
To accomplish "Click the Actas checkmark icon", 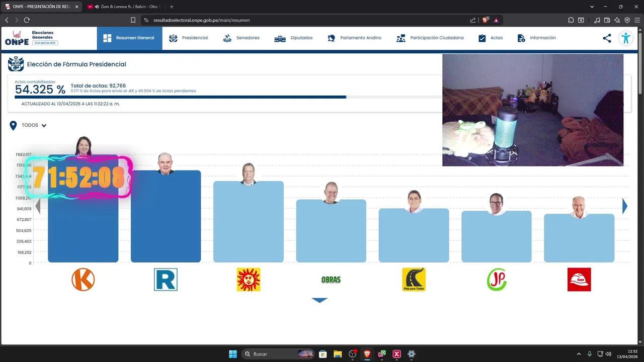I will (x=482, y=38).
